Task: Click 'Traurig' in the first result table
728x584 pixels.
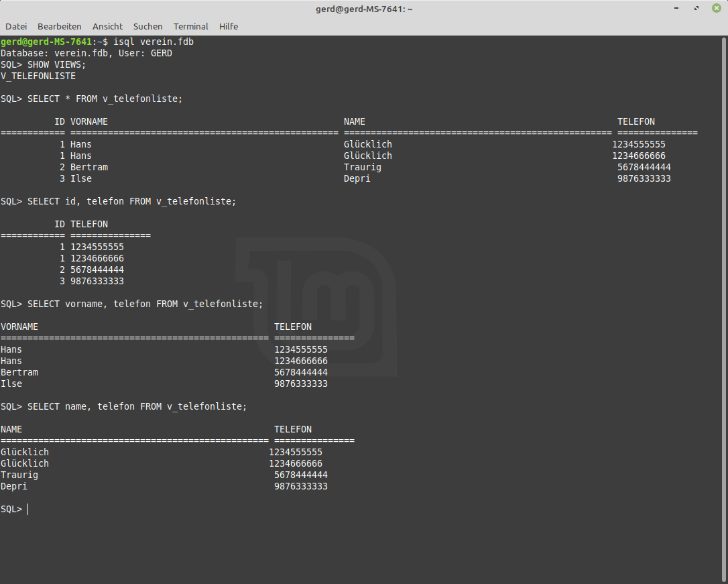Action: point(363,167)
